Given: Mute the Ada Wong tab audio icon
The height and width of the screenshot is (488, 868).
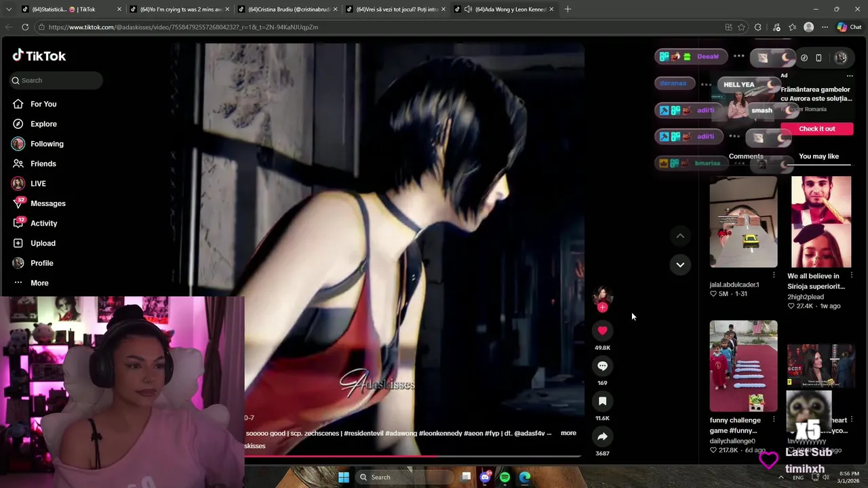Looking at the screenshot, I should (x=468, y=9).
